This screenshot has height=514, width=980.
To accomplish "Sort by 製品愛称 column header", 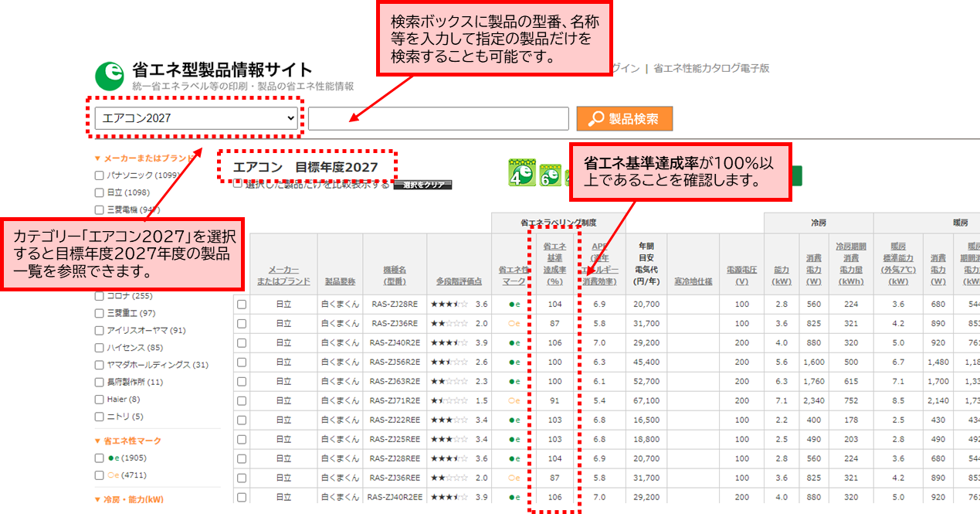I will (x=341, y=281).
